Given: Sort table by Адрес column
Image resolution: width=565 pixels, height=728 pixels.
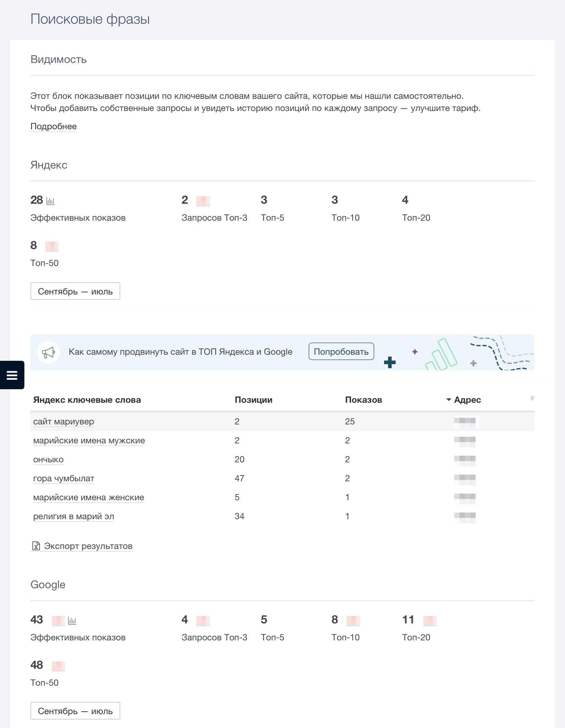Looking at the screenshot, I should pyautogui.click(x=467, y=400).
